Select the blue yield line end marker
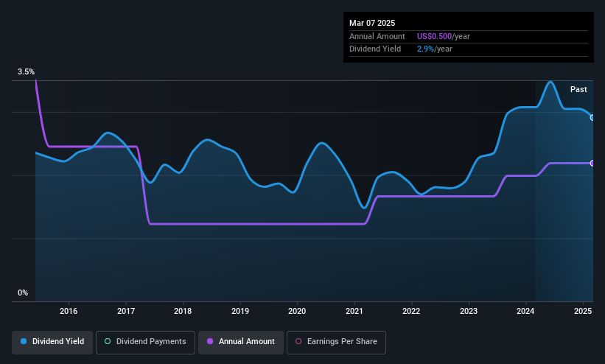Image resolution: width=605 pixels, height=364 pixels. coord(592,118)
